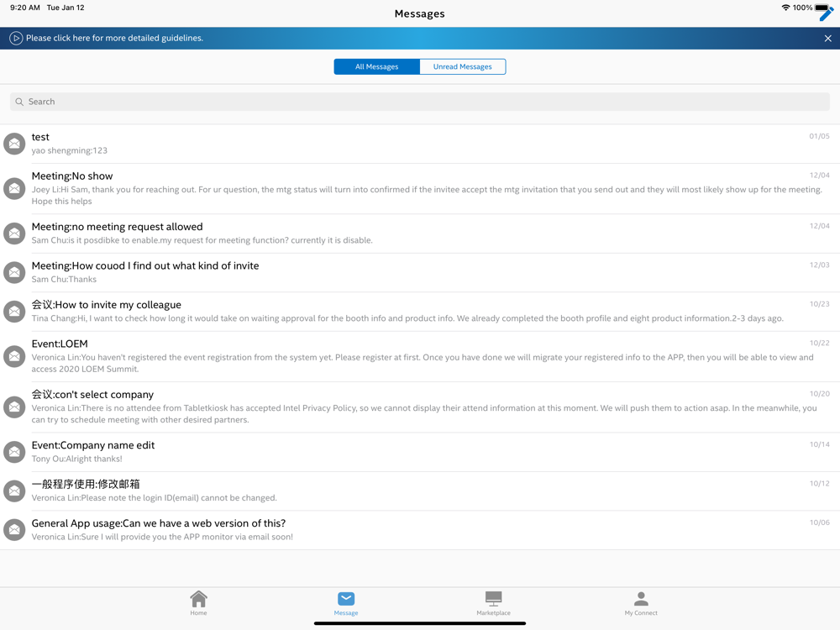Dismiss the guidelines banner with X
Viewport: 840px width, 630px height.
point(827,38)
